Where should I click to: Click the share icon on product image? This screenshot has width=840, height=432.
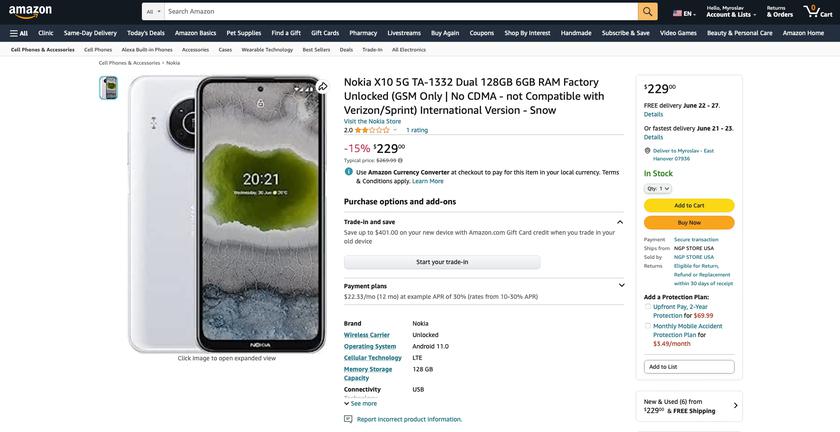pos(322,87)
